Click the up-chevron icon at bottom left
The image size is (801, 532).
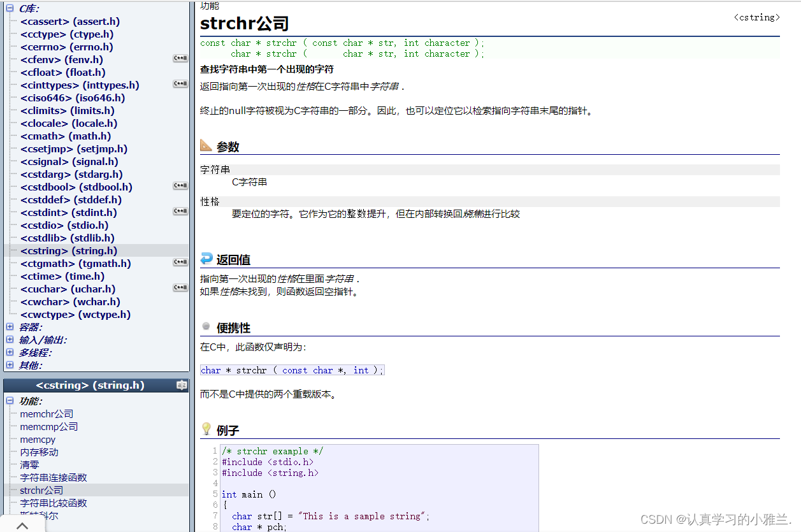tap(22, 526)
